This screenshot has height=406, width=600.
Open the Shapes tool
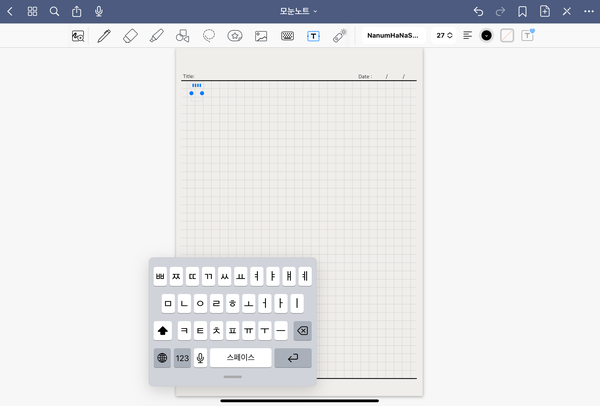(x=182, y=35)
